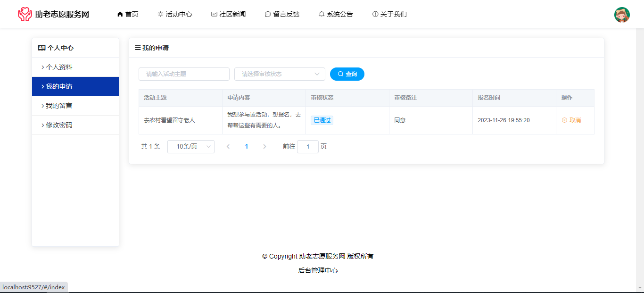644x293 pixels.
Task: Select 个人资料 in the sidebar
Action: click(x=59, y=67)
